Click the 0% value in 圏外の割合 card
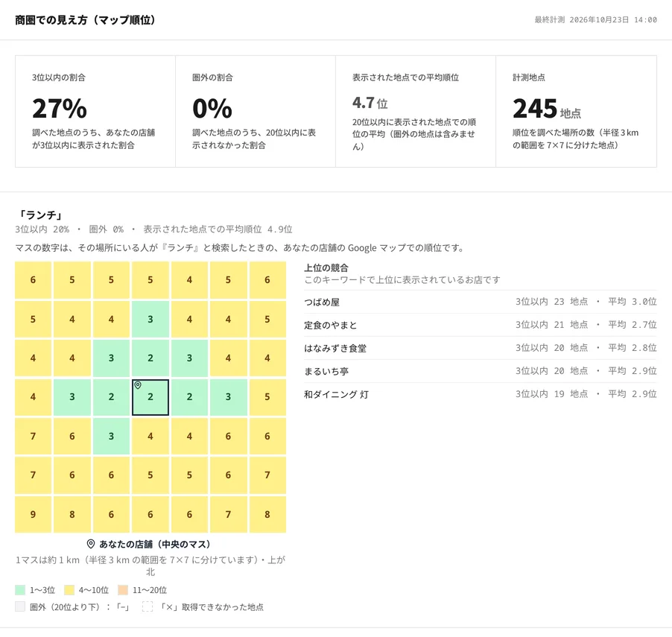Viewport: 672px width, 637px height. (212, 109)
